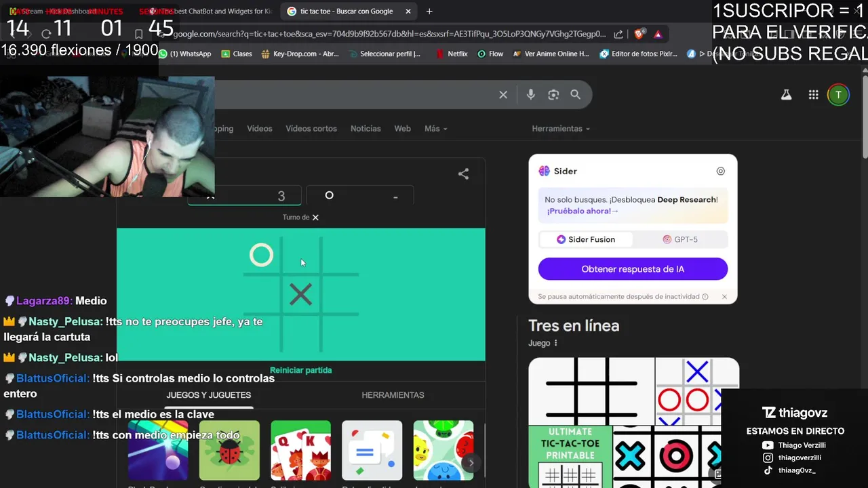Image resolution: width=868 pixels, height=488 pixels.
Task: Open the Google apps grid
Action: (814, 95)
